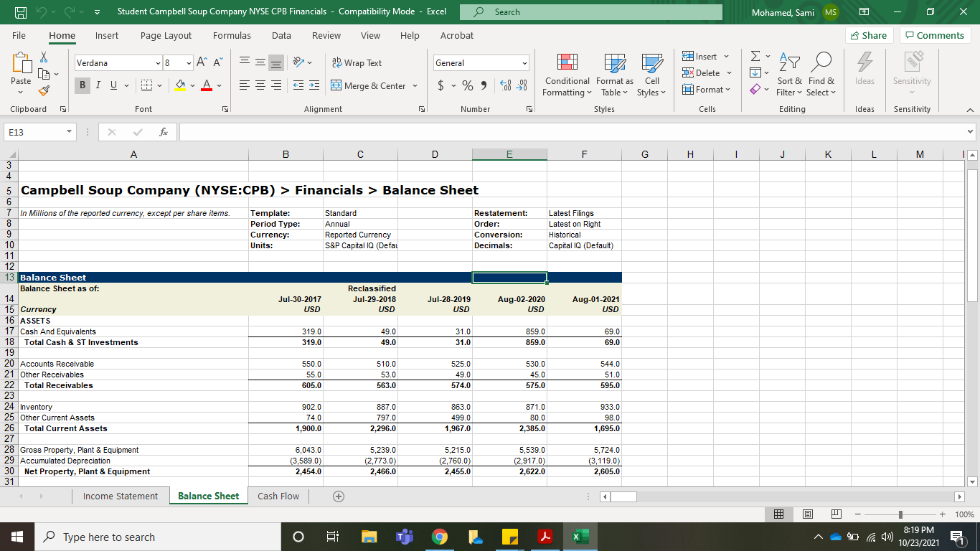
Task: Click the Share button
Action: pyautogui.click(x=869, y=34)
